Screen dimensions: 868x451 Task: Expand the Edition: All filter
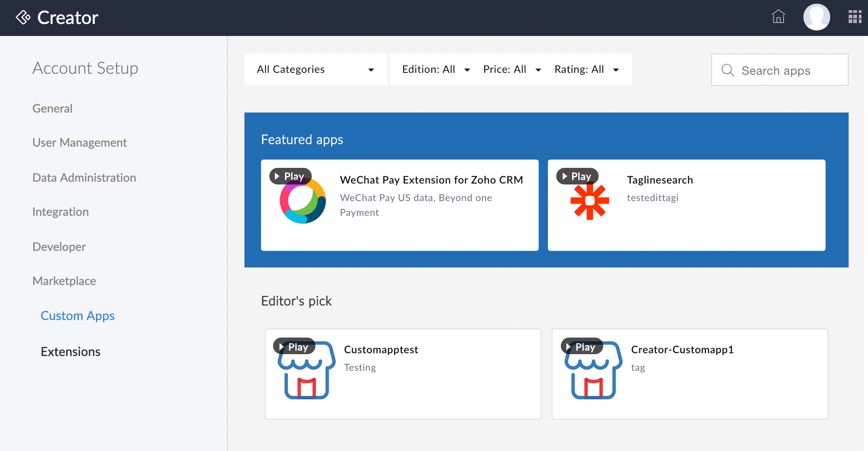[436, 69]
